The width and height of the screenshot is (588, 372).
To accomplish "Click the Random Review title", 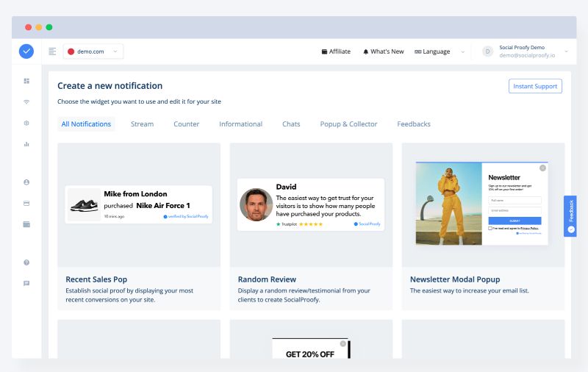I will click(x=267, y=279).
